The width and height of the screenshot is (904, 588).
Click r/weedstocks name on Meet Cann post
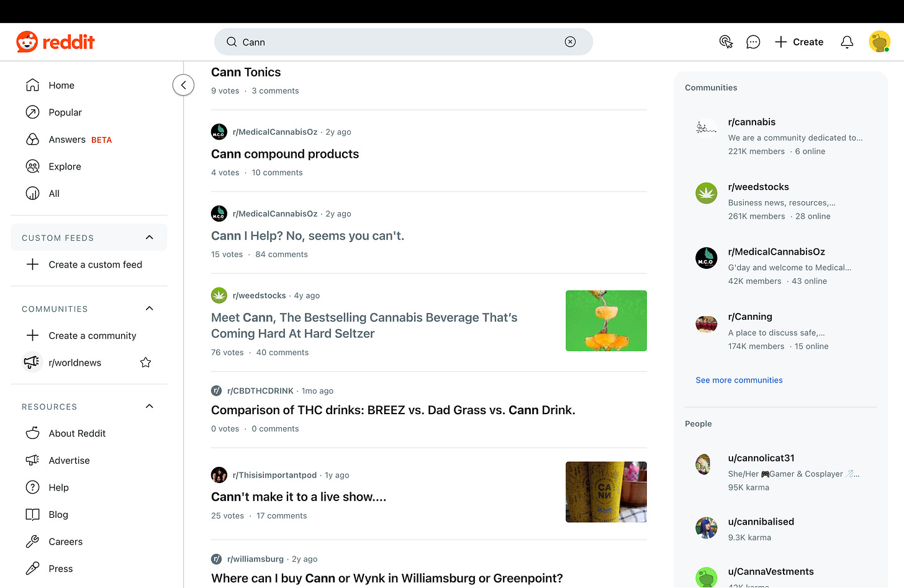259,296
